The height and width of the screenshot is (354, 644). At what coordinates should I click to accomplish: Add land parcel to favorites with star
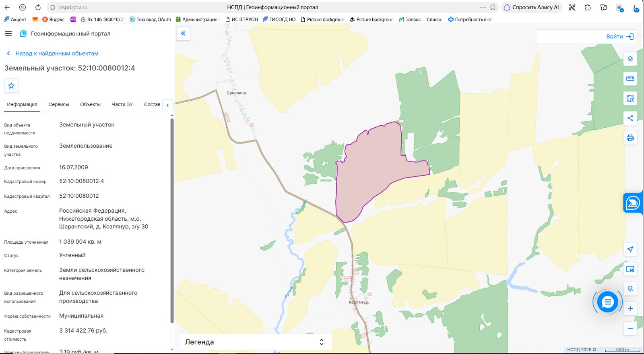click(11, 85)
